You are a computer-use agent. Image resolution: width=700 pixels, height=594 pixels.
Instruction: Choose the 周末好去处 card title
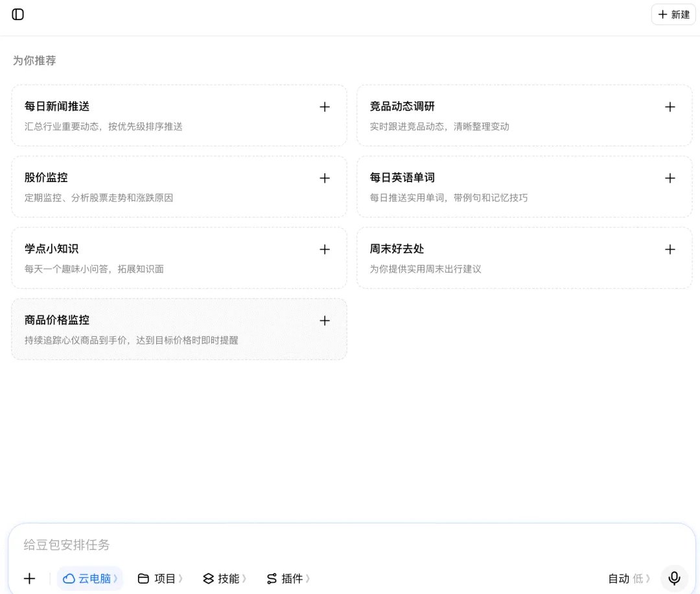397,249
